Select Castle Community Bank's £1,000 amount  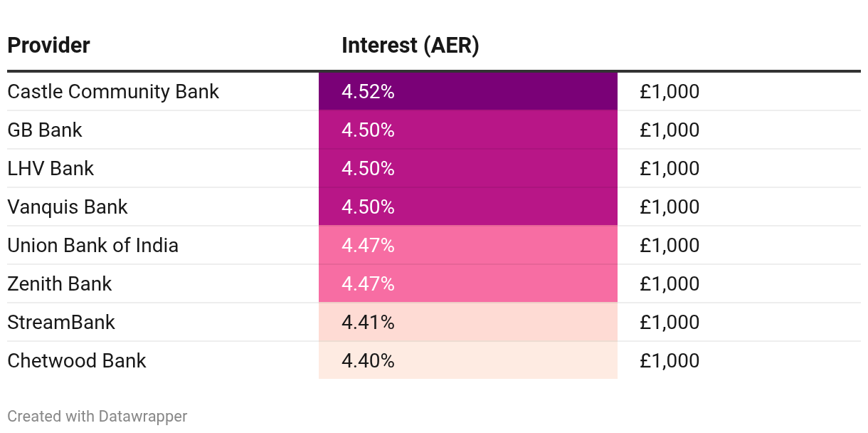(669, 92)
